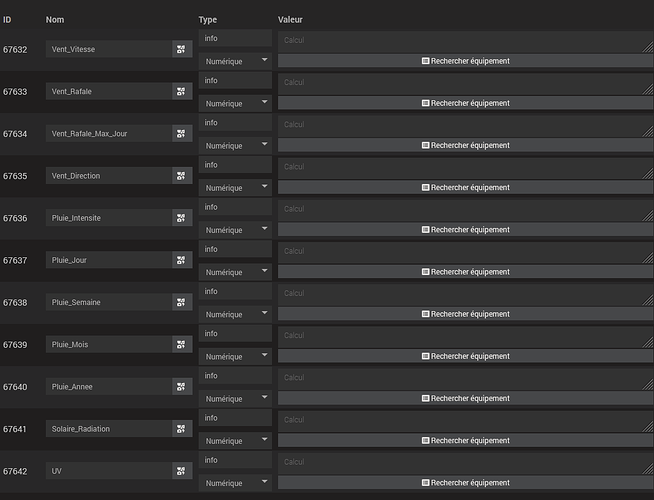Focus the Calcul field for Vent_Vitesse
654x500 pixels.
pyautogui.click(x=465, y=42)
